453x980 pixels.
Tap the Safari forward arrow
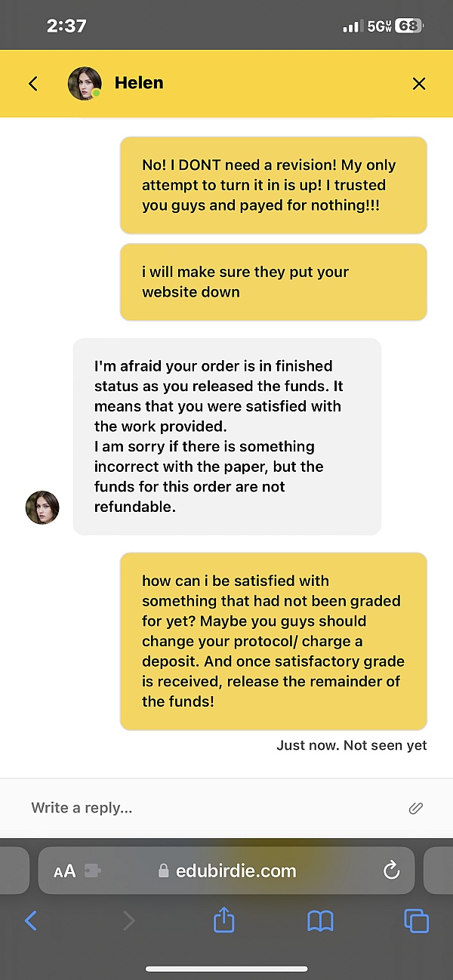click(x=129, y=920)
